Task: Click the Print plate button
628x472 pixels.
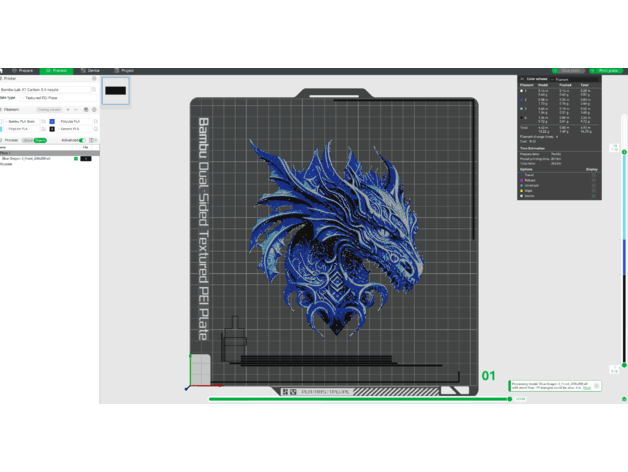Action: point(609,71)
